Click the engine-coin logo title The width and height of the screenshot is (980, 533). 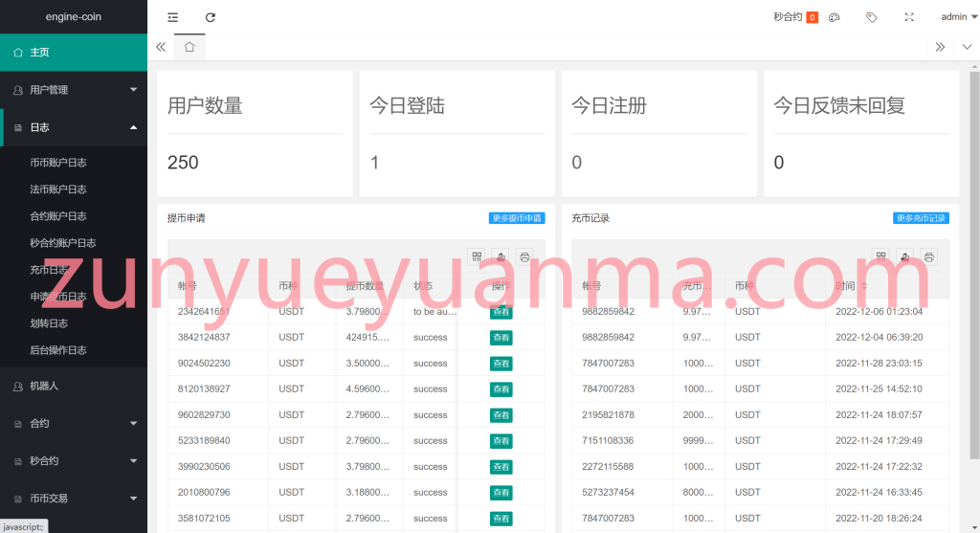tap(73, 17)
